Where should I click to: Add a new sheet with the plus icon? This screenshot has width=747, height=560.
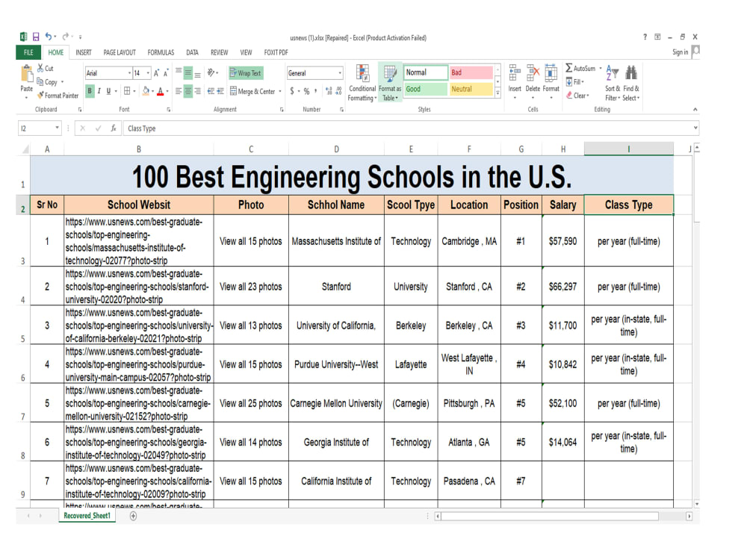coord(134,516)
